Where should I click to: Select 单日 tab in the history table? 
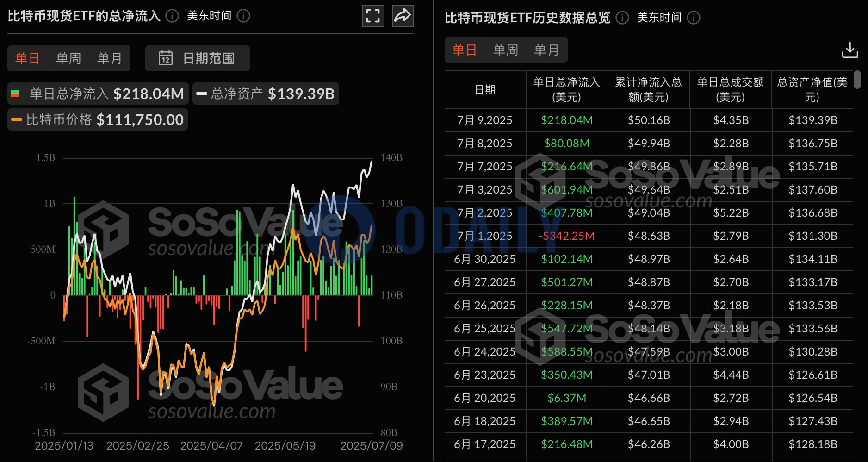tap(465, 50)
